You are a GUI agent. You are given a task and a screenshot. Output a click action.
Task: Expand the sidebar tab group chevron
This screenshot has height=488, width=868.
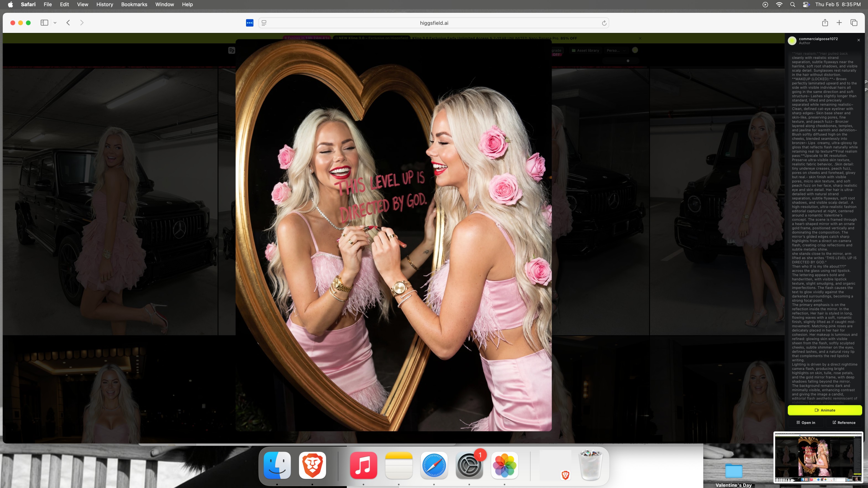tap(55, 23)
